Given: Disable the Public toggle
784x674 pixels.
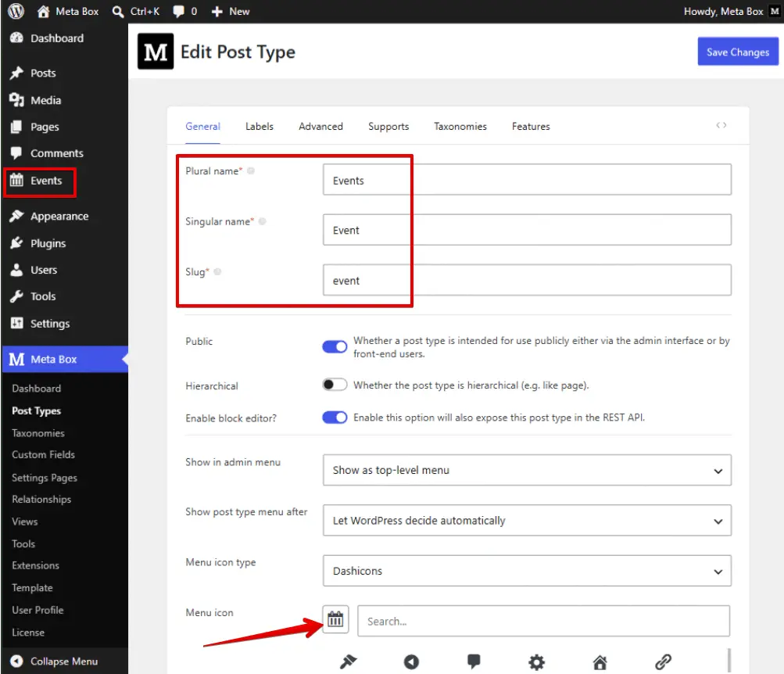Looking at the screenshot, I should tap(335, 346).
